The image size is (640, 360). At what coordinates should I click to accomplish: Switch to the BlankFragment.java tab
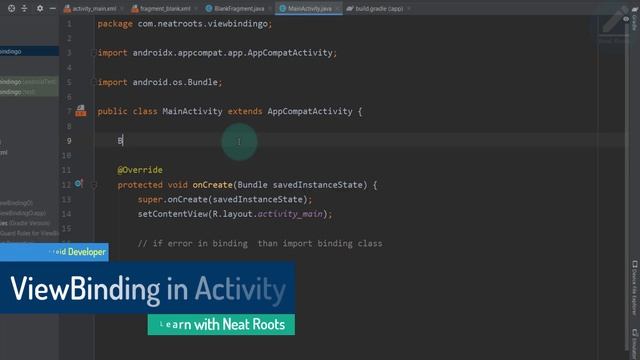[235, 9]
